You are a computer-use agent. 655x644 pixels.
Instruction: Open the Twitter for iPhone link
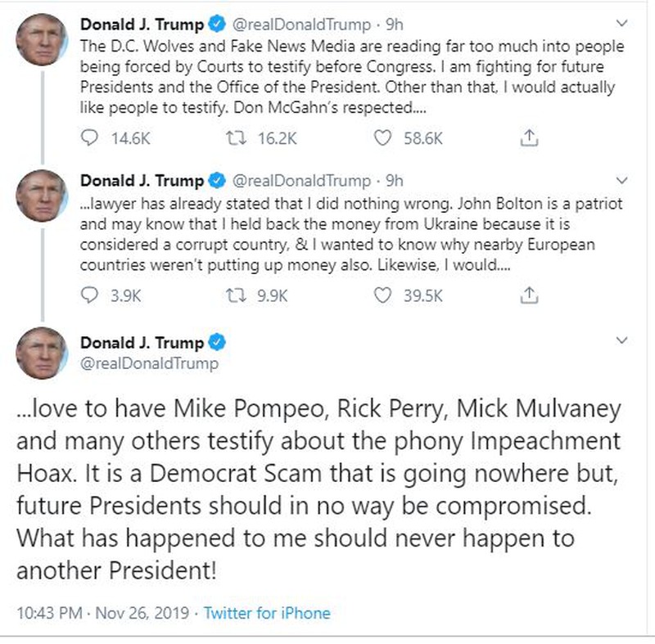pyautogui.click(x=267, y=612)
